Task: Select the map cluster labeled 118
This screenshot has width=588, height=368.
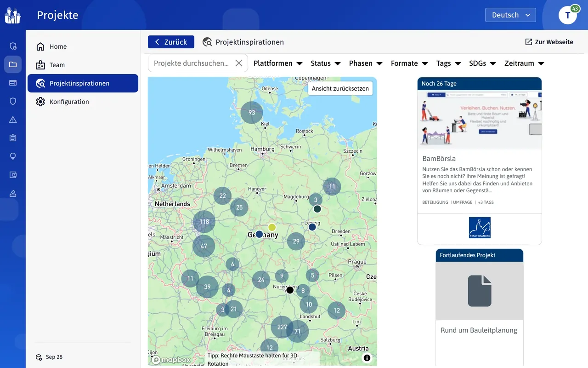Action: tap(204, 222)
